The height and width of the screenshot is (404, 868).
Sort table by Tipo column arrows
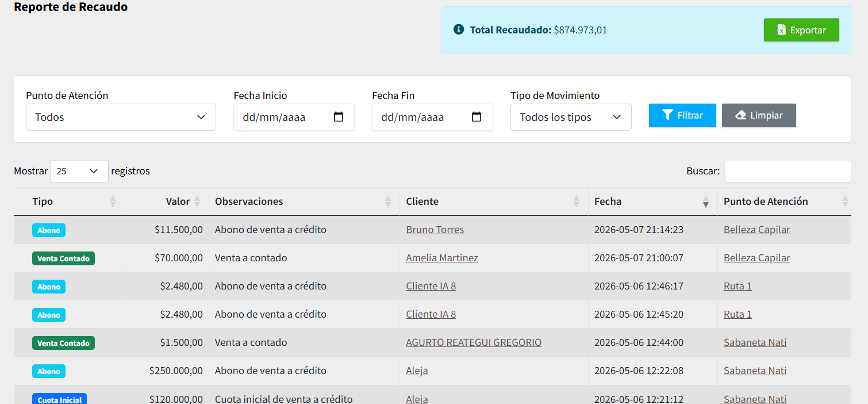pos(113,201)
